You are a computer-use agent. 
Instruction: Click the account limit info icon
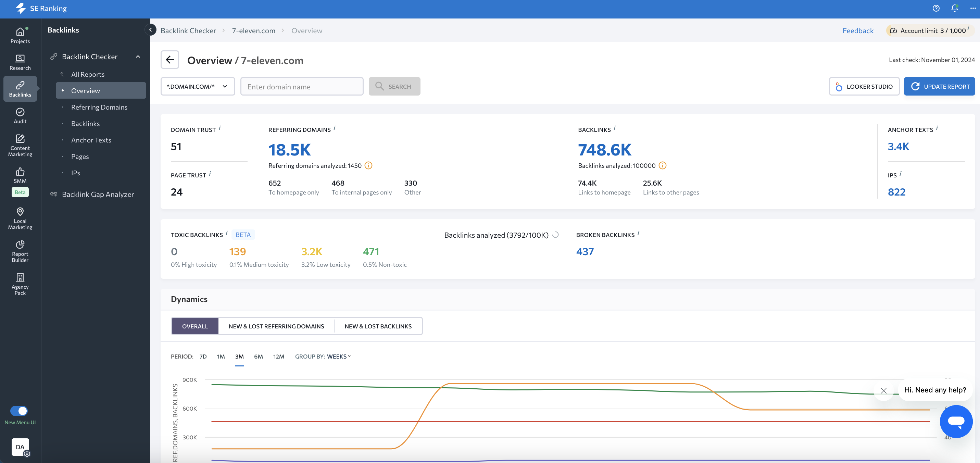point(969,28)
